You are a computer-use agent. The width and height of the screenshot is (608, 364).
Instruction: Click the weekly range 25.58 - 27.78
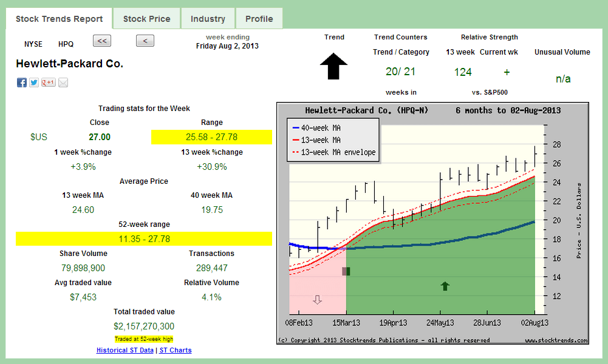click(212, 137)
